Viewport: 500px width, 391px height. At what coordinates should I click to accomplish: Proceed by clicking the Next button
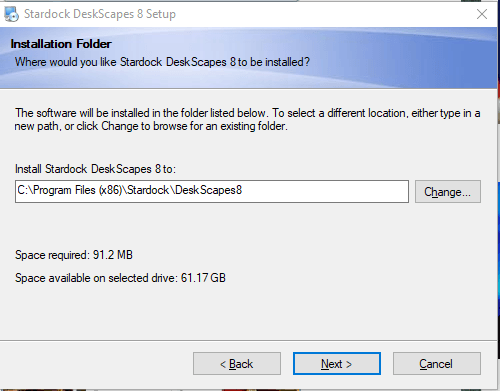pyautogui.click(x=337, y=364)
